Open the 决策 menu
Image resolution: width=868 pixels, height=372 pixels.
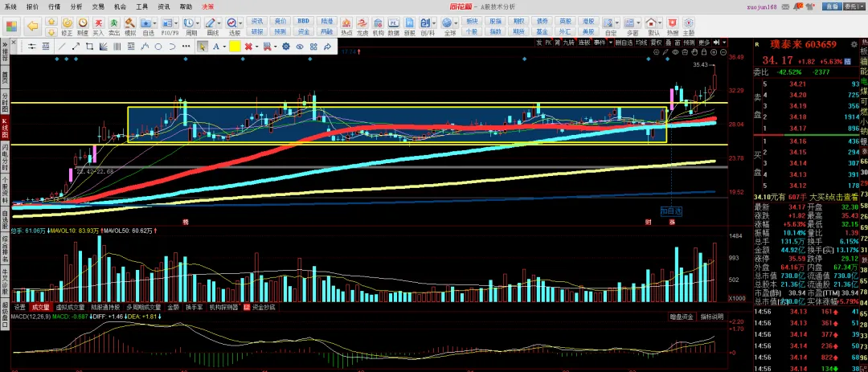point(207,6)
